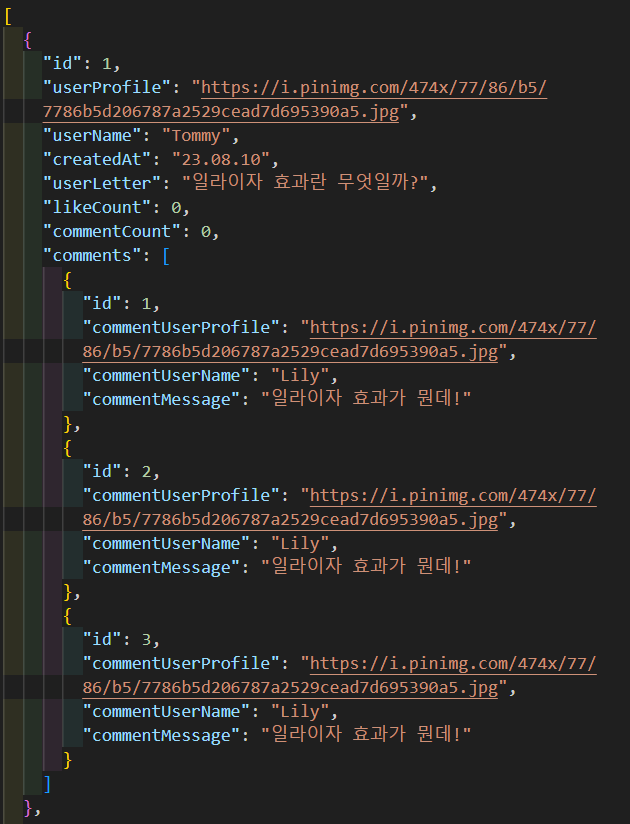Select the "Lily" value in comment id 1
The height and width of the screenshot is (824, 630).
point(300,376)
